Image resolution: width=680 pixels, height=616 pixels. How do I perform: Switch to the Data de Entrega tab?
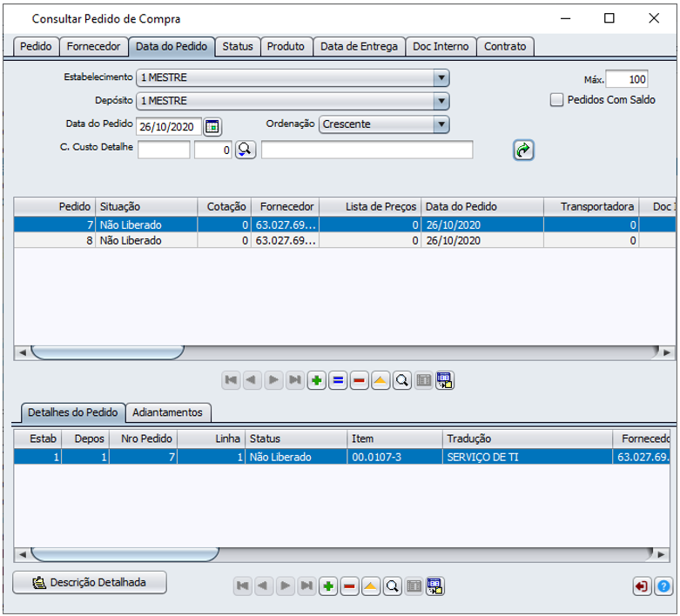[359, 46]
